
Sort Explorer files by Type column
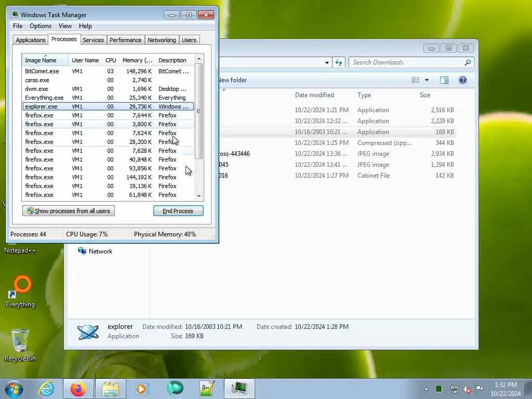click(386, 95)
